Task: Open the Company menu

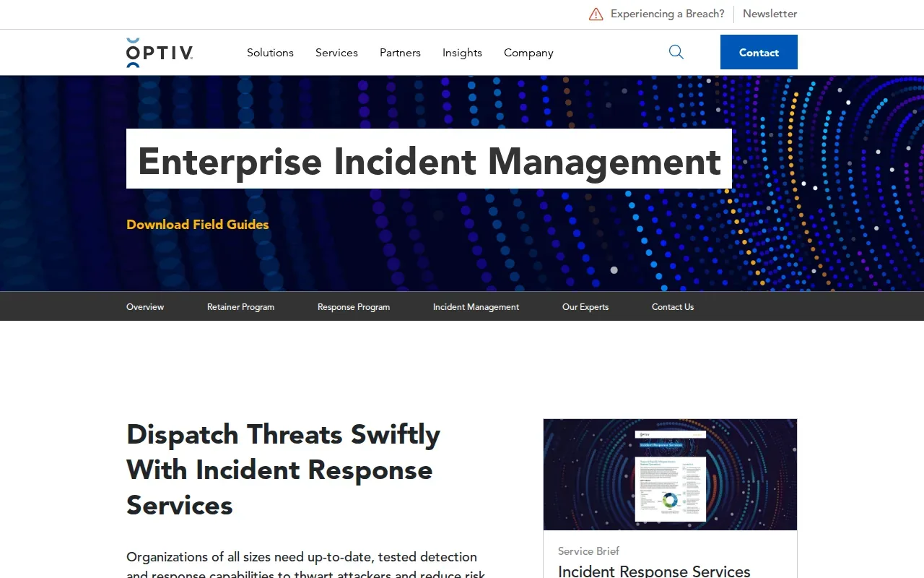Action: tap(528, 53)
